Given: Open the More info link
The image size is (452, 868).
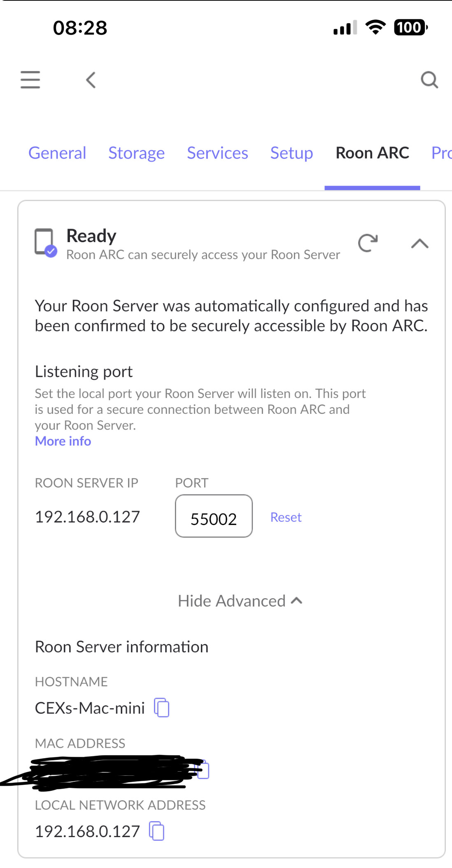Looking at the screenshot, I should (x=63, y=441).
